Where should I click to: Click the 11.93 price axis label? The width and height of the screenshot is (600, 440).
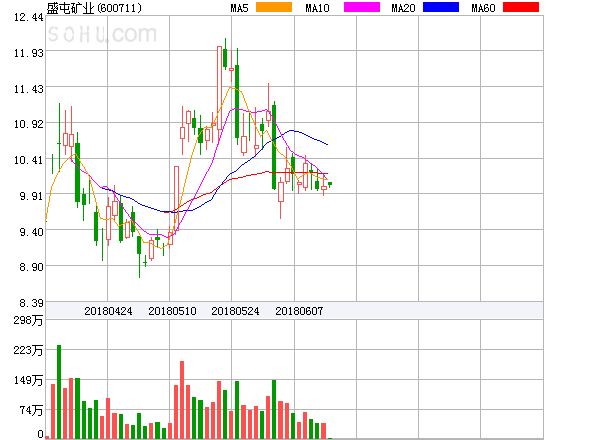click(x=29, y=53)
